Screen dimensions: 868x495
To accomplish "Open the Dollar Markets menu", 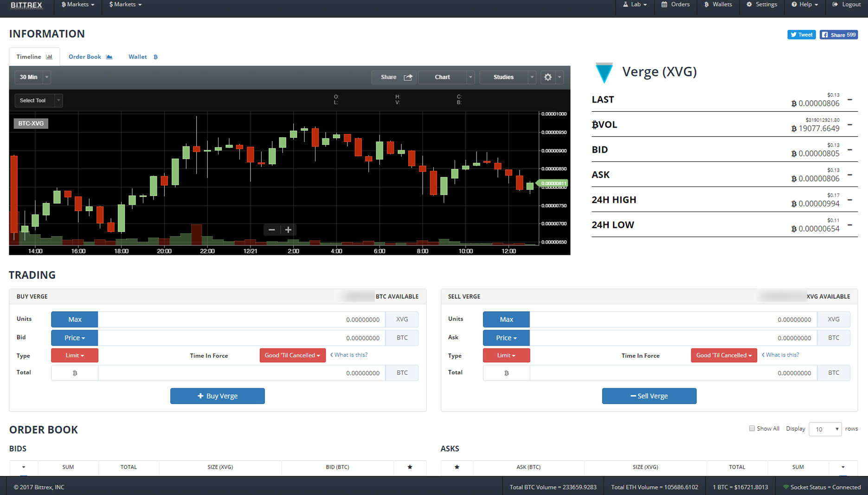I will click(x=125, y=5).
